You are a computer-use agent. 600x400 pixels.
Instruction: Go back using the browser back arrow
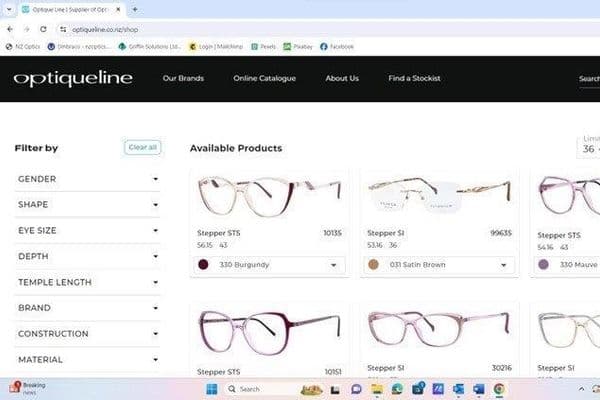click(x=10, y=29)
